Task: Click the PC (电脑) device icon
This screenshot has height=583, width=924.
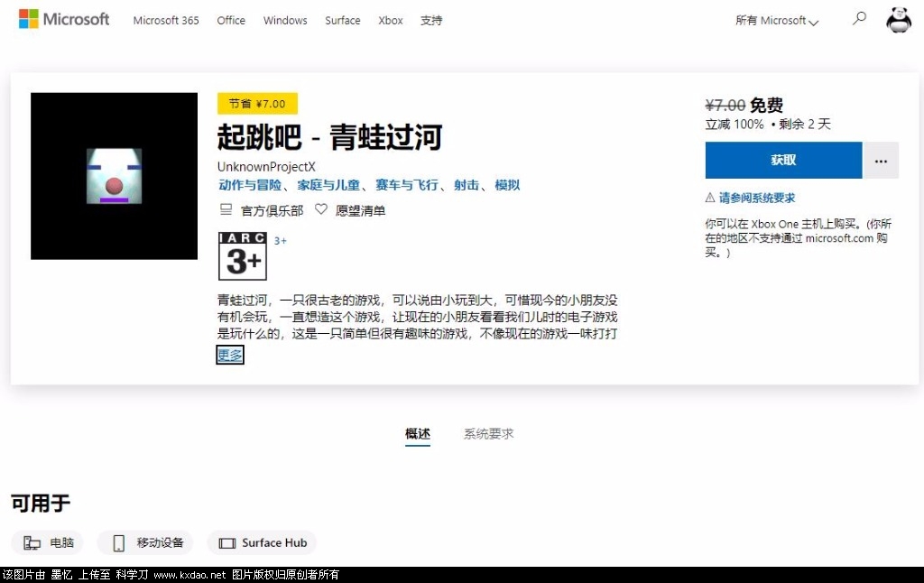Action: point(32,543)
